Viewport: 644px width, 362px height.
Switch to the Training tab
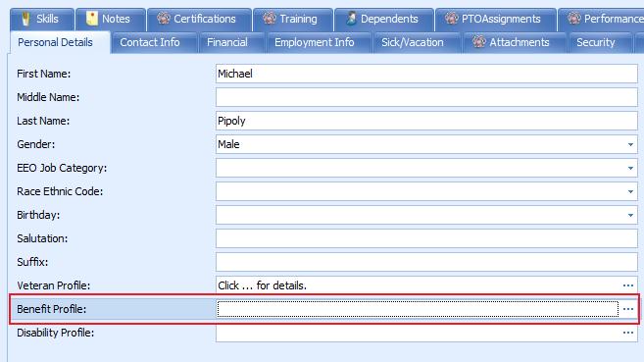(292, 19)
